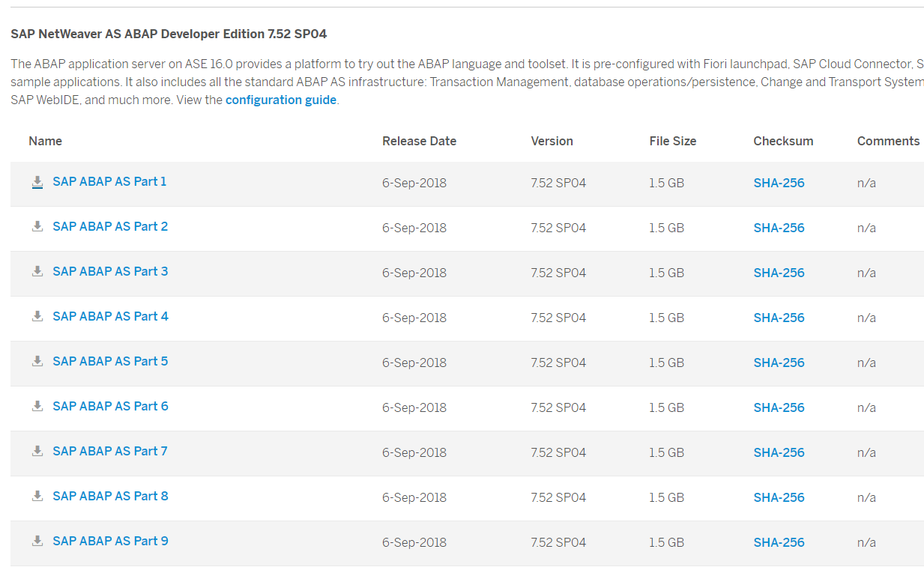Open the configuration guide link
The height and width of the screenshot is (570, 924).
coord(281,100)
